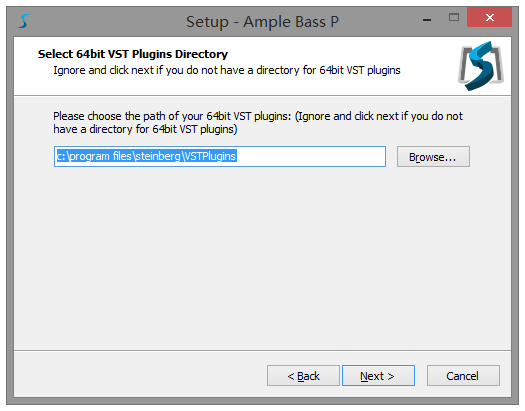Viewport: 525px width, 411px height.
Task: Click empty space after the path in field
Action: (311, 156)
